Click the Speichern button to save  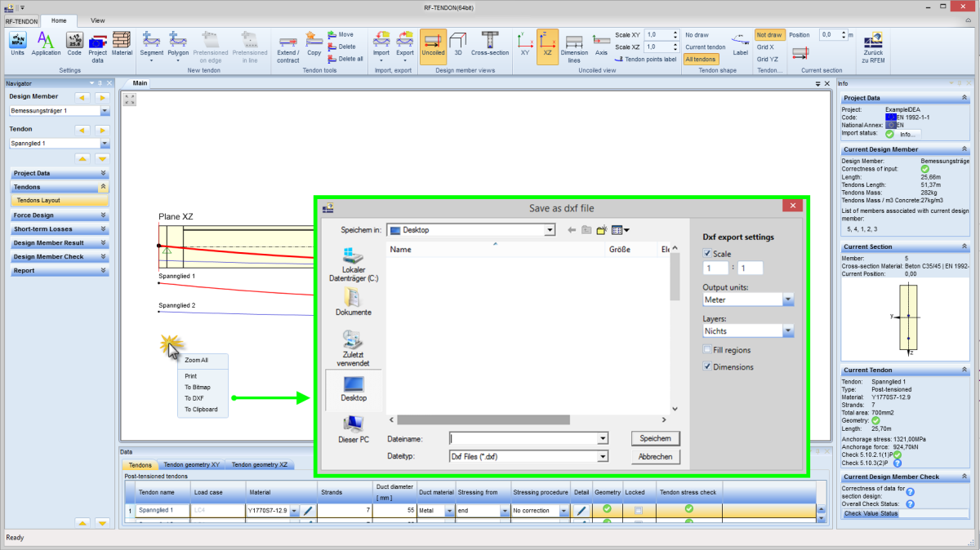point(655,438)
